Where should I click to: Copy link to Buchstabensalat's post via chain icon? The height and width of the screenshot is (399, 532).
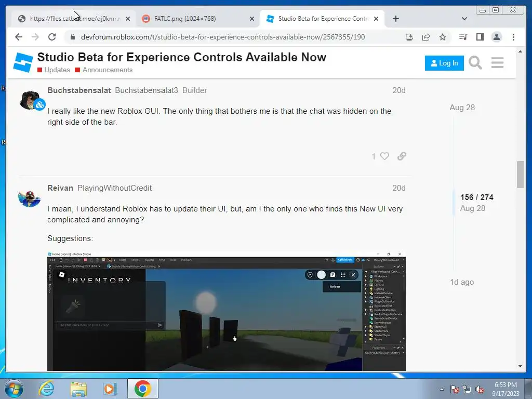click(402, 156)
